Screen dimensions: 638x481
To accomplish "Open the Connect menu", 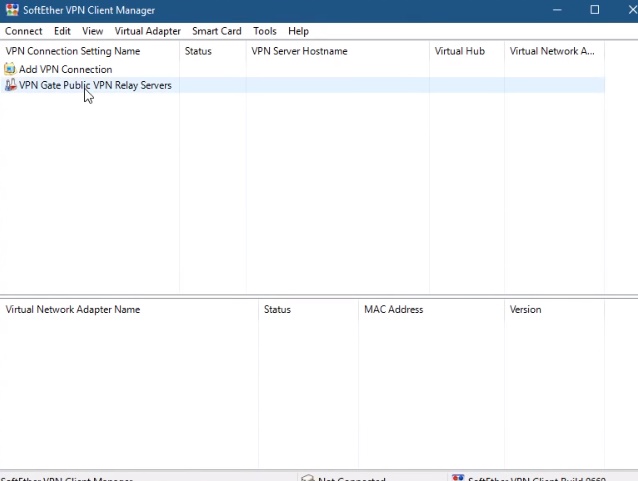I will point(24,31).
